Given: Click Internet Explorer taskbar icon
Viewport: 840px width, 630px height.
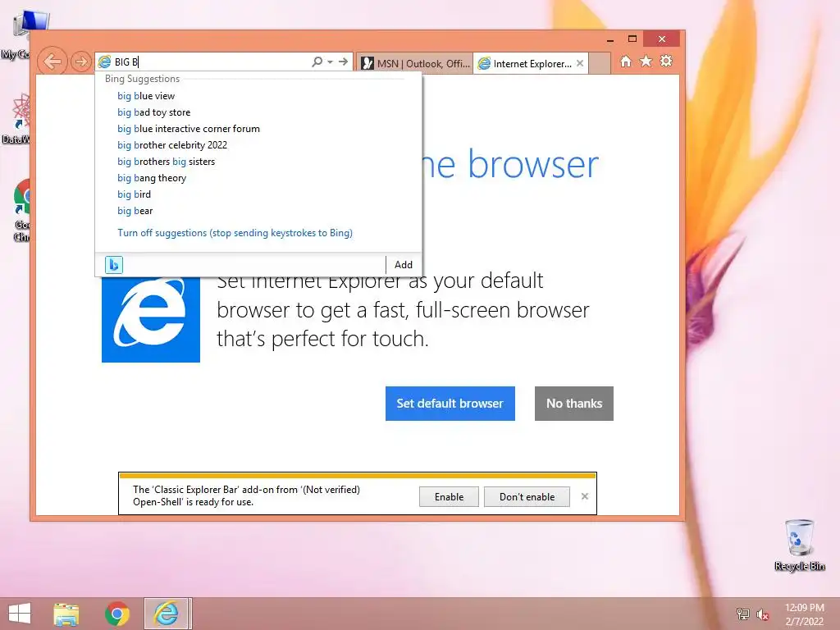Looking at the screenshot, I should coord(166,614).
